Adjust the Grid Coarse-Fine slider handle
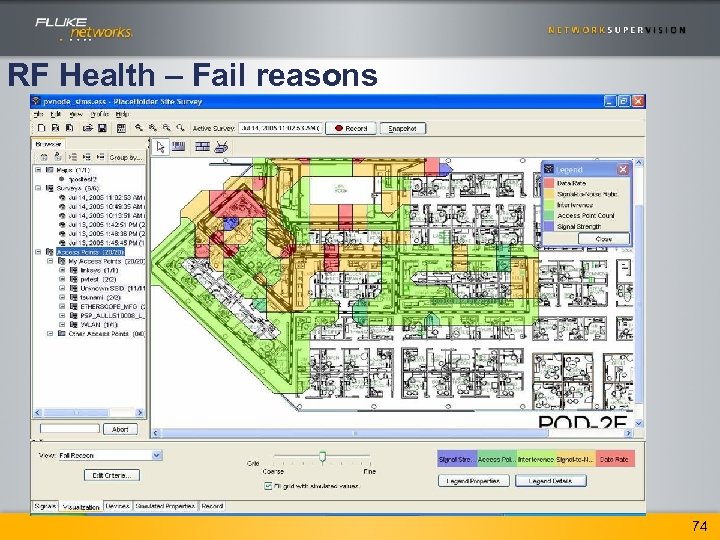This screenshot has height=540, width=720. pos(322,456)
